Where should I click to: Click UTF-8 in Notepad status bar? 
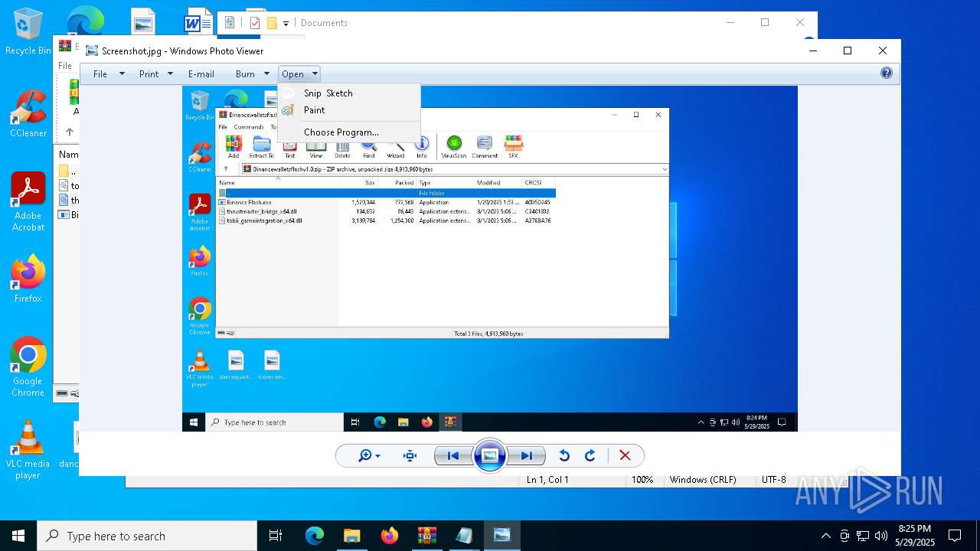pos(773,480)
